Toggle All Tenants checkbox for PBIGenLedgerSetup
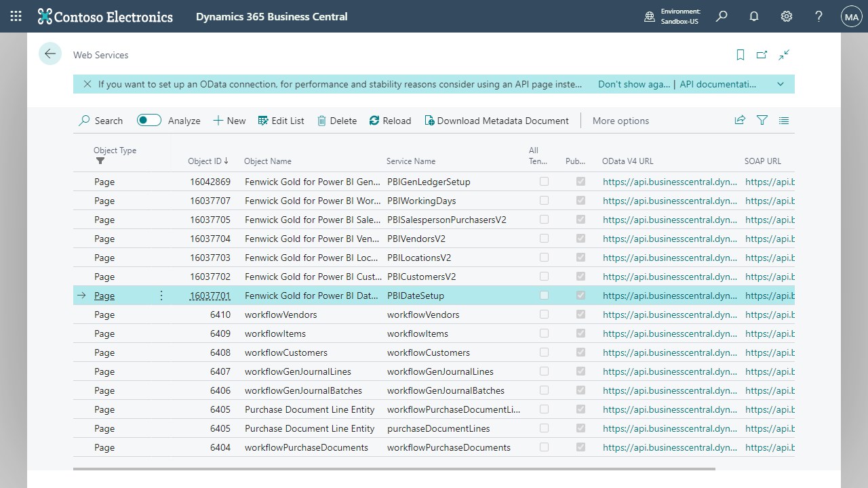 tap(544, 182)
